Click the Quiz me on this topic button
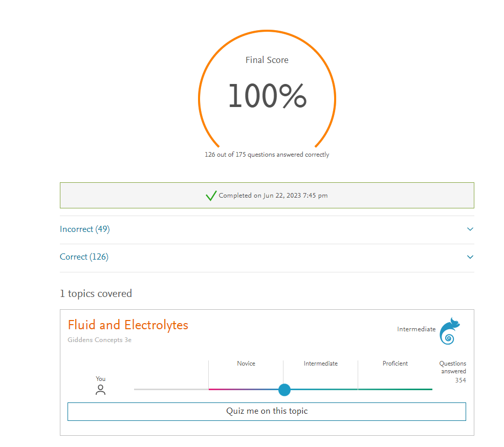This screenshot has width=504, height=447. [x=267, y=411]
